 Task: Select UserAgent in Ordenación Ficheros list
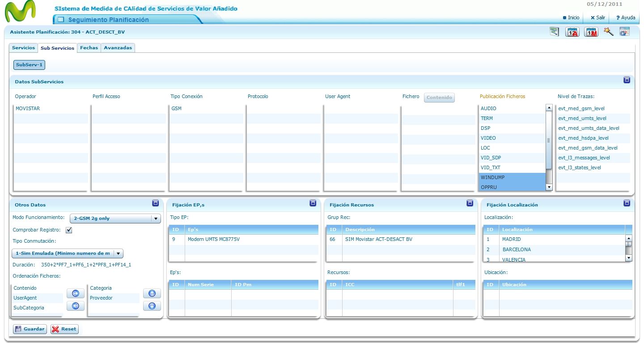tap(37, 298)
